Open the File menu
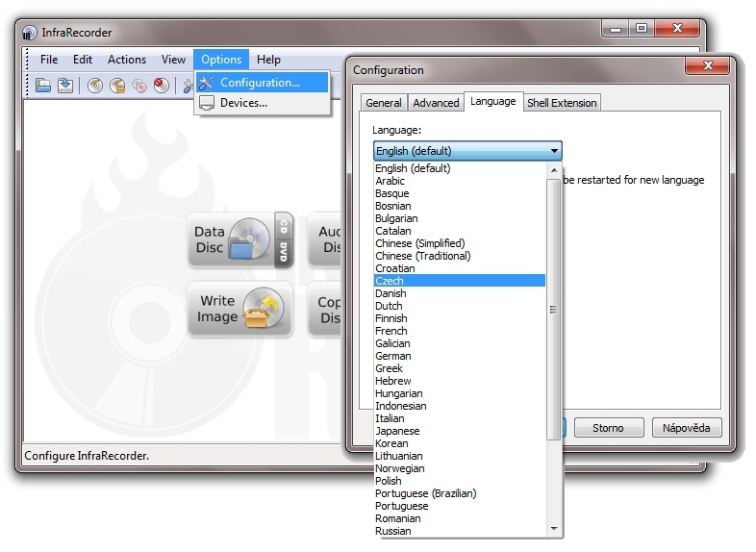Viewport: 756px width, 552px height. point(49,60)
